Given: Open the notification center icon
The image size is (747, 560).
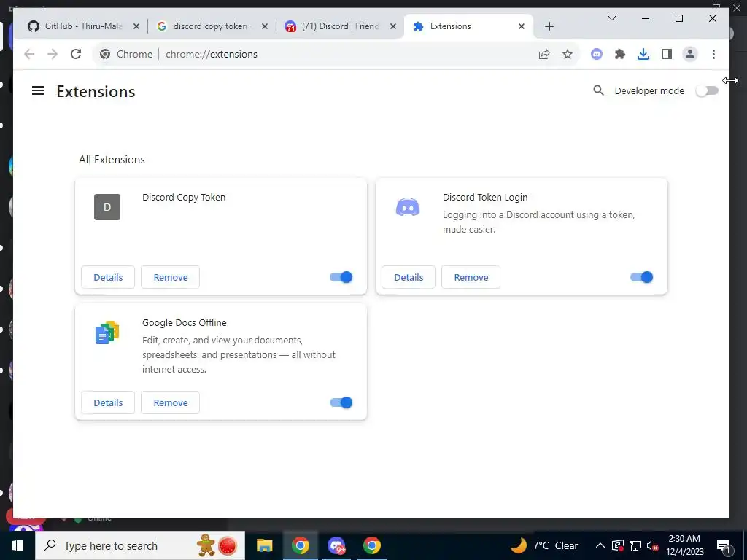Looking at the screenshot, I should [x=724, y=545].
